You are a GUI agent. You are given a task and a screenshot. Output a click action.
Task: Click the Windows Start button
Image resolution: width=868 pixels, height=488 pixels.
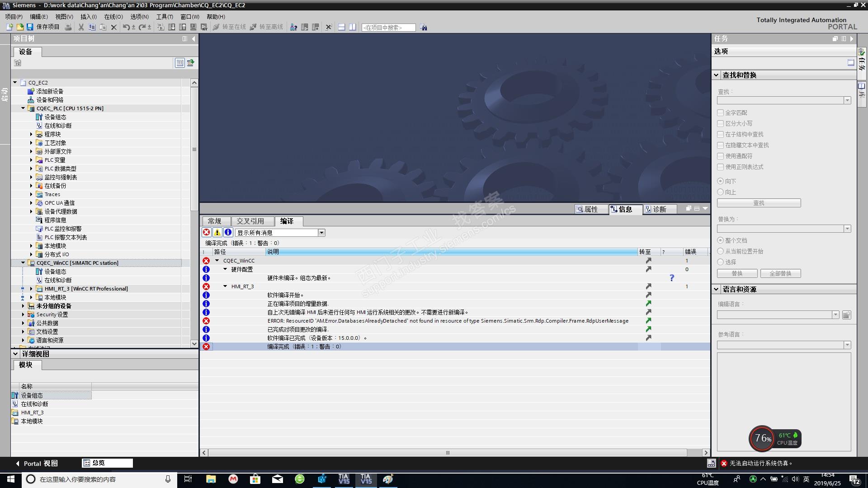point(10,479)
